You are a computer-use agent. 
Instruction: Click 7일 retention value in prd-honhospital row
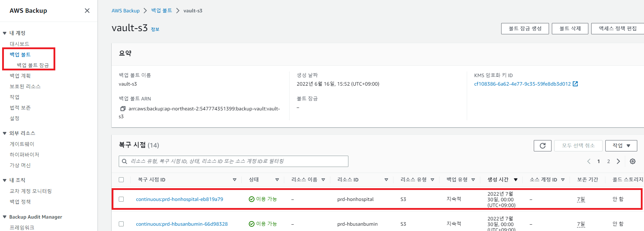click(x=581, y=200)
